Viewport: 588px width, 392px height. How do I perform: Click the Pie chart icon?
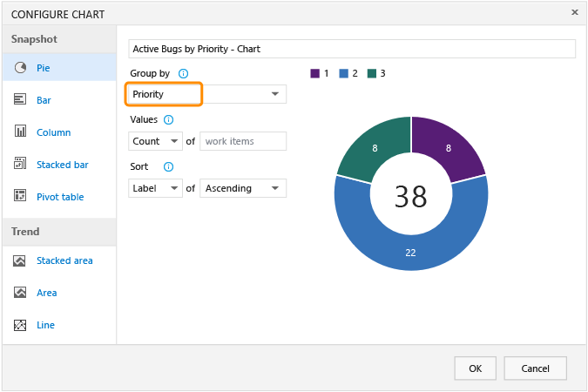coord(20,68)
